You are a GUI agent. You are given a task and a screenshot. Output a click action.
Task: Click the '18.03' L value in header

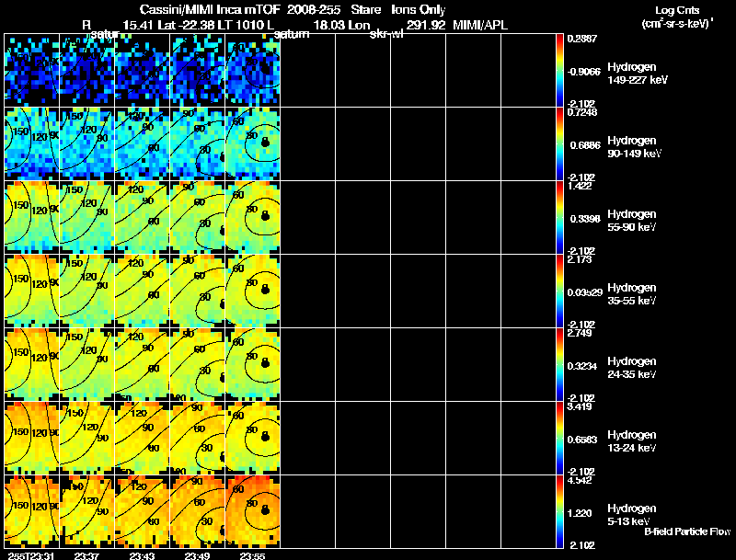pos(331,26)
